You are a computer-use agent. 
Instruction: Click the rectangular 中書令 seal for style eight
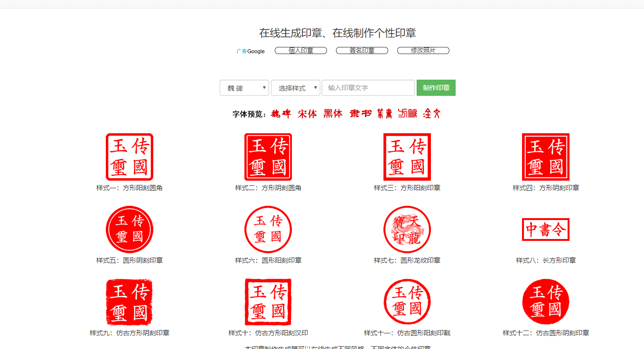(x=545, y=230)
